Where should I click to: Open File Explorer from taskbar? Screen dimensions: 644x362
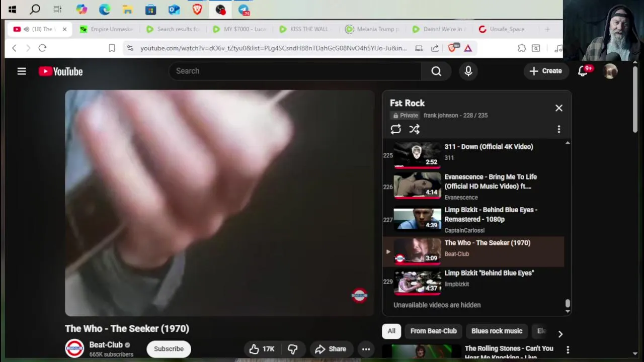click(128, 10)
